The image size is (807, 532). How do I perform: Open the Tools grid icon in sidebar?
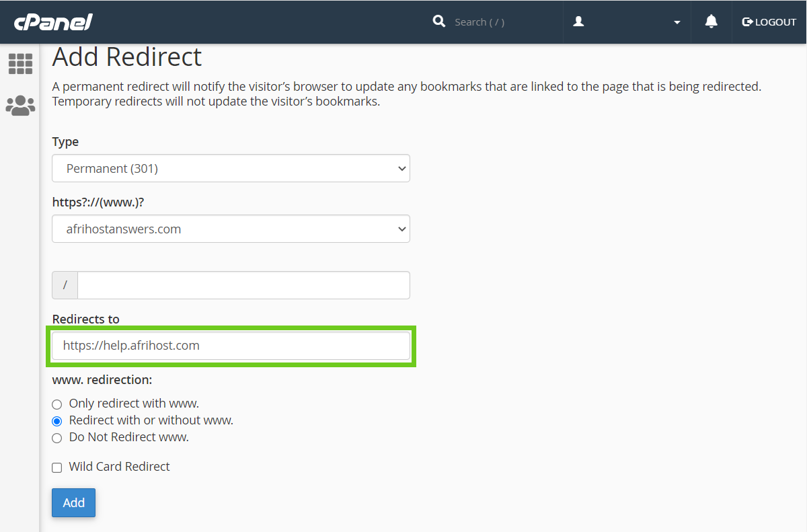pos(20,64)
